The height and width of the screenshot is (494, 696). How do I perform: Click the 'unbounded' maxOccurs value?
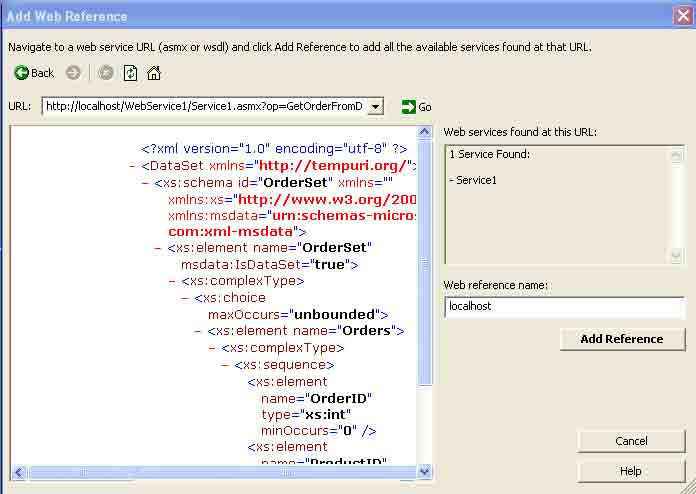coord(335,314)
